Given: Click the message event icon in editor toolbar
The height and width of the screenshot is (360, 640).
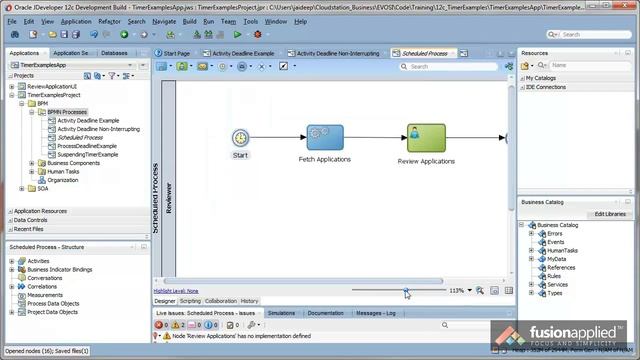Looking at the screenshot, I should click(202, 67).
